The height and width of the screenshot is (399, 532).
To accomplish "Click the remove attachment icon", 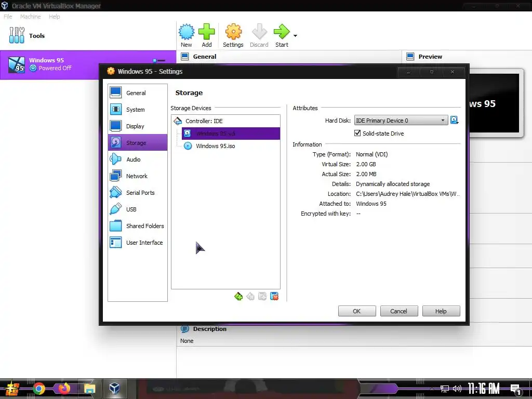I will pos(274,297).
